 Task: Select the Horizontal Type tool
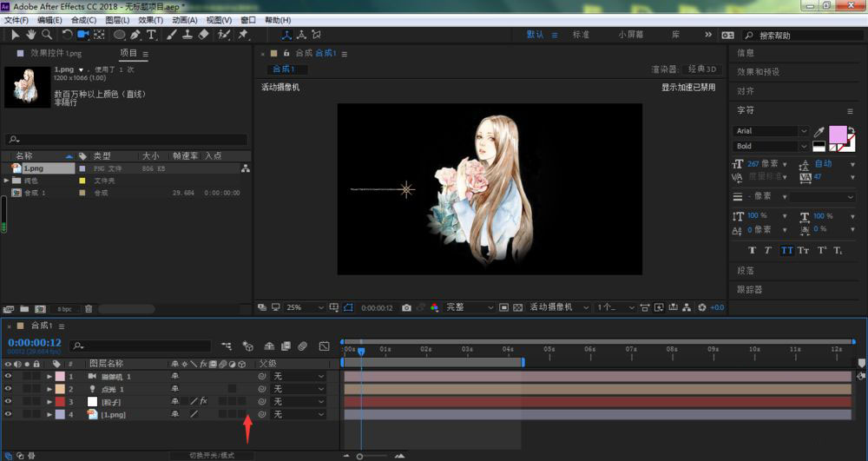tap(151, 35)
